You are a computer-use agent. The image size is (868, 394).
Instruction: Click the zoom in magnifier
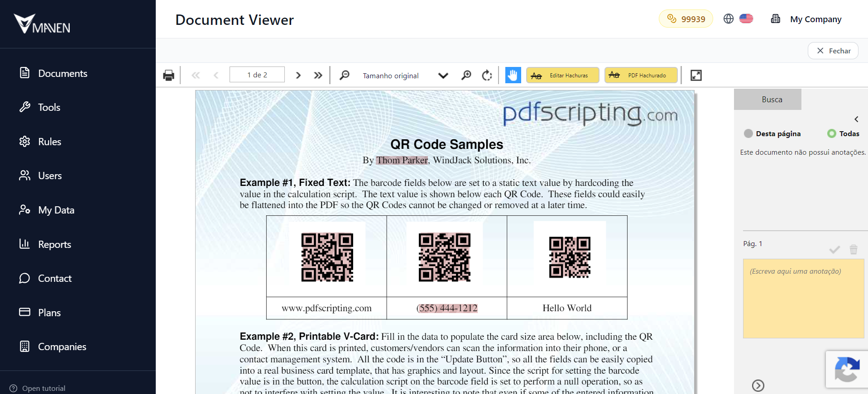click(x=466, y=75)
